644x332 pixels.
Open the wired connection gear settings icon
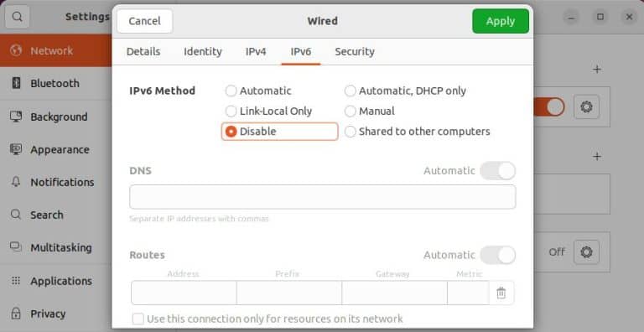pyautogui.click(x=586, y=106)
